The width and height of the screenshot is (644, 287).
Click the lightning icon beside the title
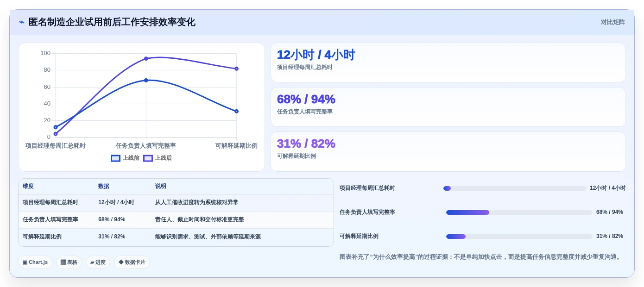pos(22,22)
